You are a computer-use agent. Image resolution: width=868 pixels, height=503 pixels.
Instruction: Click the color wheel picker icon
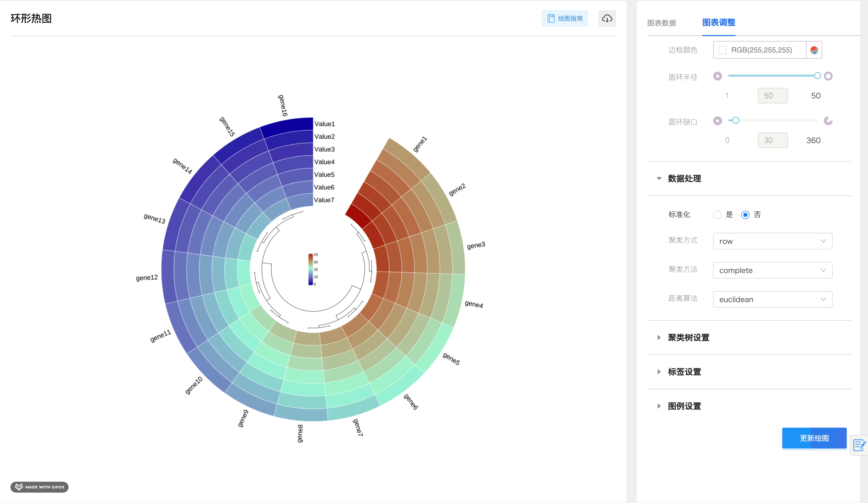(814, 50)
